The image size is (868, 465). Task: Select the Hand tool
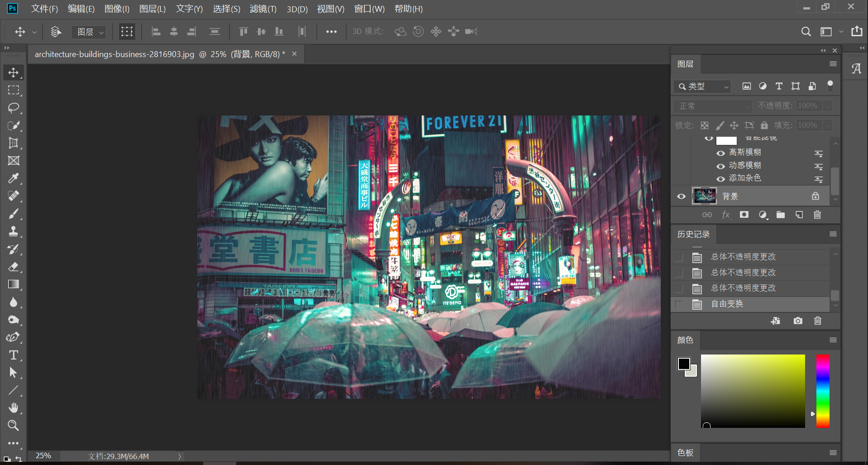[x=14, y=408]
